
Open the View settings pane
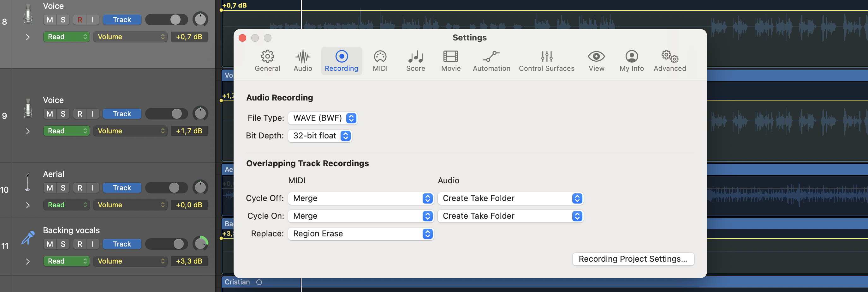(x=596, y=61)
